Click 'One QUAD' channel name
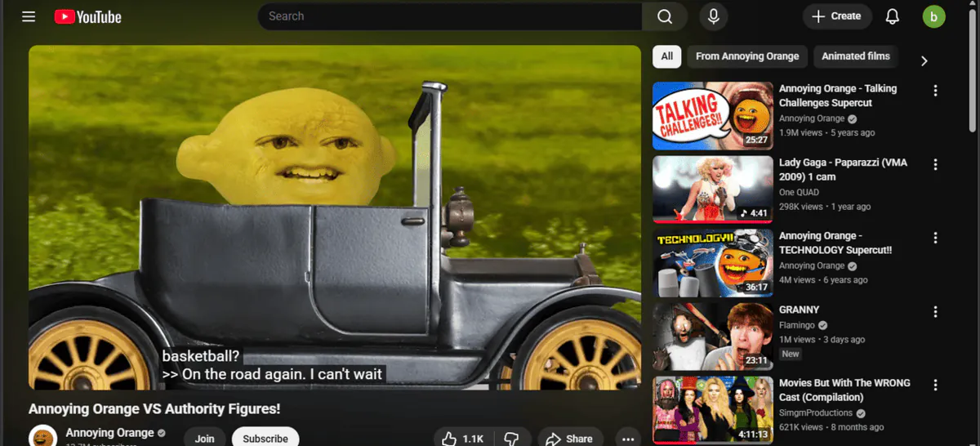The height and width of the screenshot is (446, 980). click(799, 192)
